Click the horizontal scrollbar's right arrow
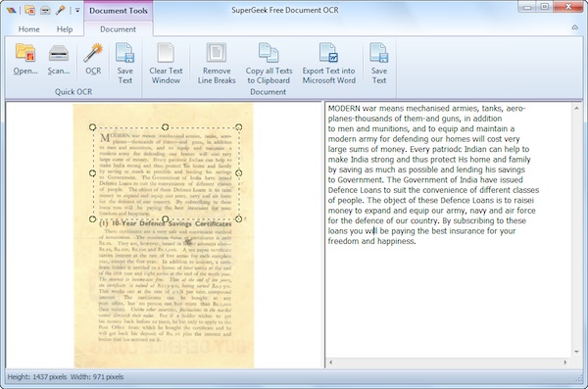This screenshot has height=389, width=588. (565, 363)
